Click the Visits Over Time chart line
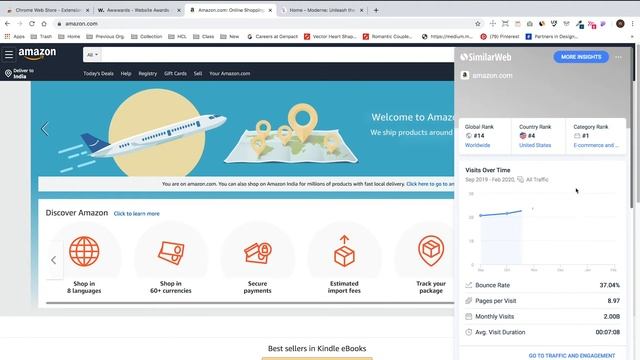The width and height of the screenshot is (640, 360). coord(501,213)
